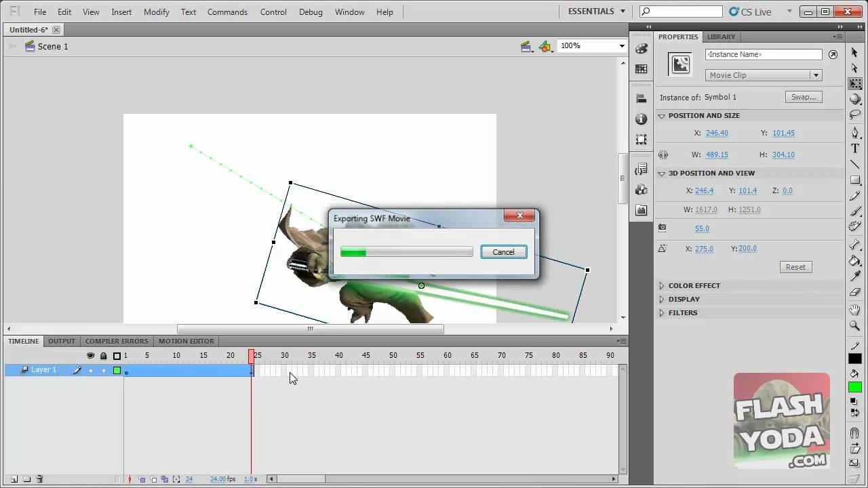
Task: Switch to the Motion Editor tab
Action: [186, 341]
